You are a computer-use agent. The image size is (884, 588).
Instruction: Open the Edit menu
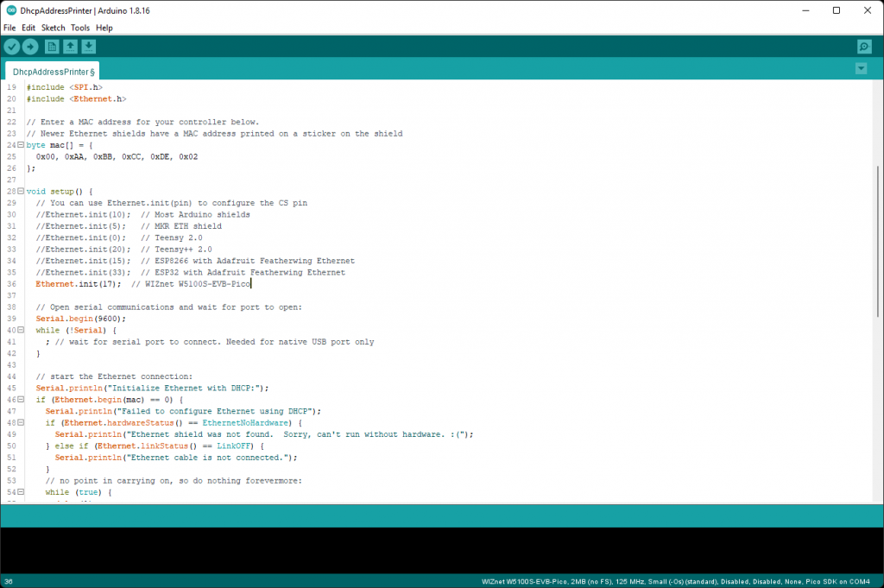(28, 28)
